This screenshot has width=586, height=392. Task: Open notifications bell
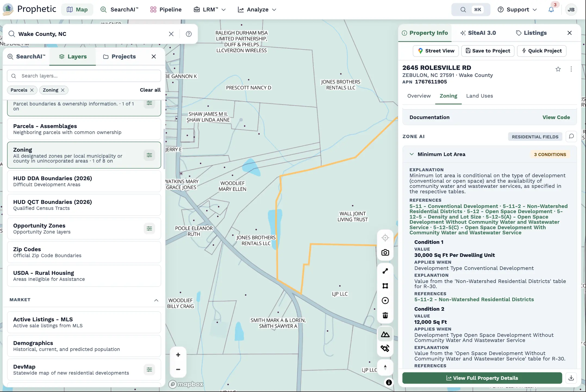(x=551, y=10)
